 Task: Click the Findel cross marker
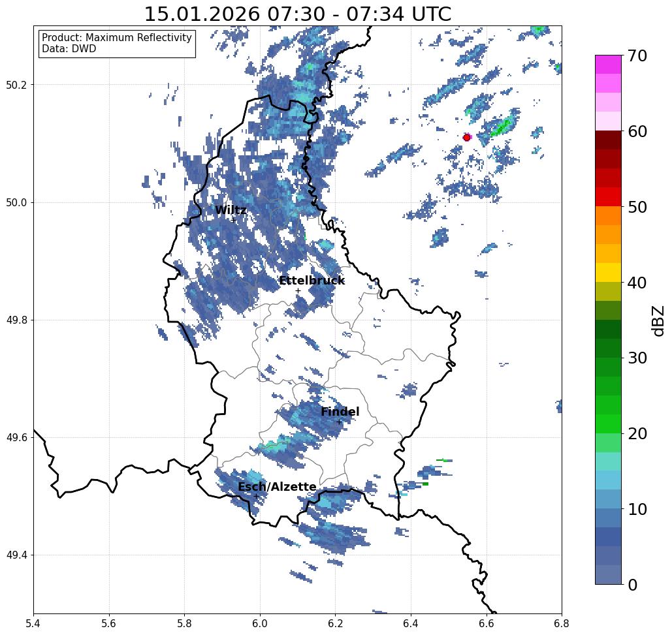click(339, 422)
